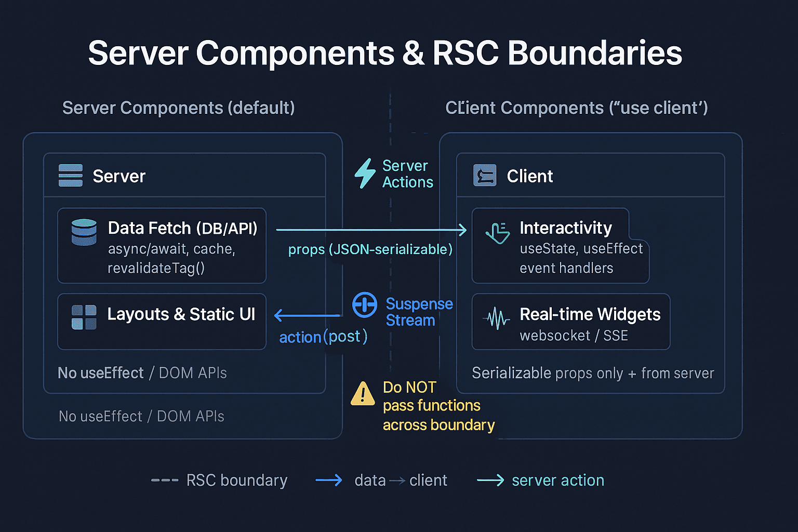
Task: Click the async/await, cache, line
Action: [x=171, y=249]
